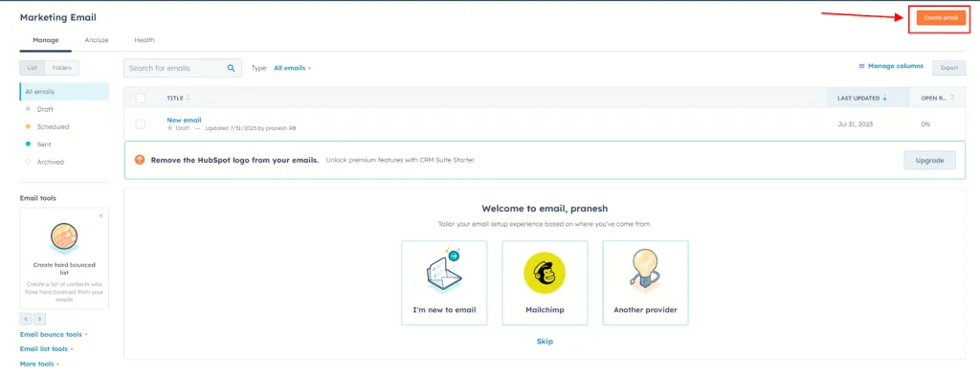
Task: Filter by Scheduled emails
Action: point(53,127)
